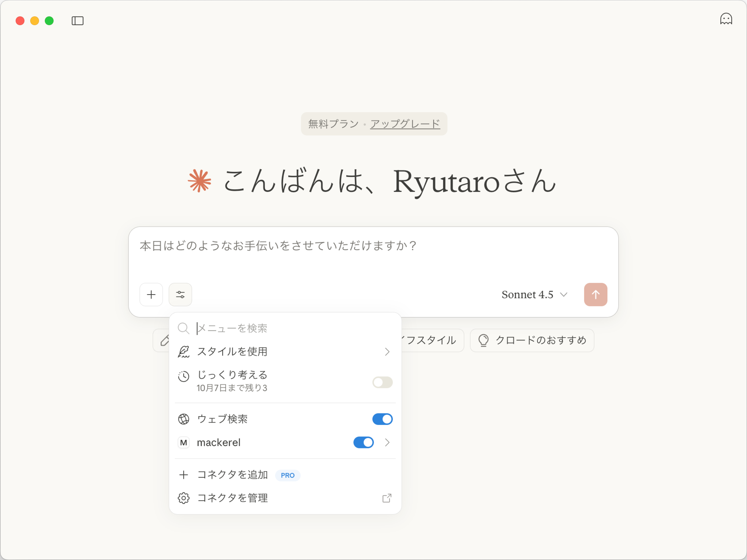
Task: Select the コネクタを追加 menu item
Action: [232, 475]
